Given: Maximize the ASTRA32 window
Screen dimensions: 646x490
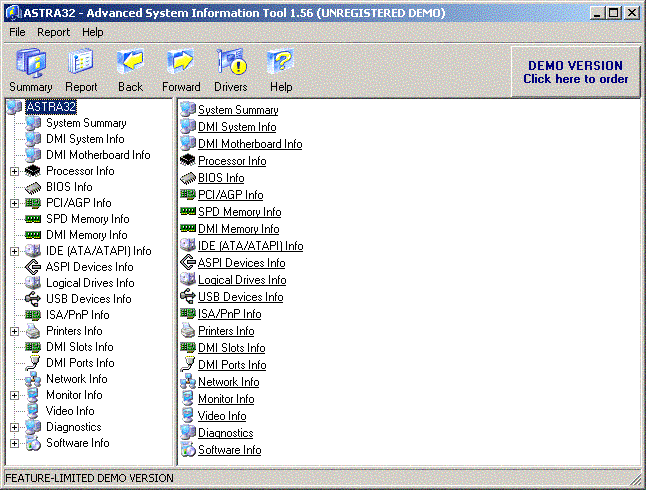Looking at the screenshot, I should pyautogui.click(x=613, y=13).
